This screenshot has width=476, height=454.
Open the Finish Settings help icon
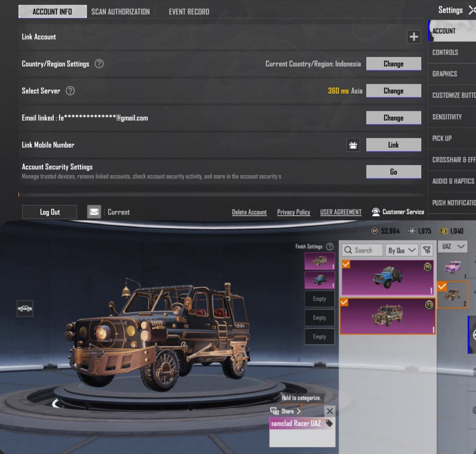point(330,246)
